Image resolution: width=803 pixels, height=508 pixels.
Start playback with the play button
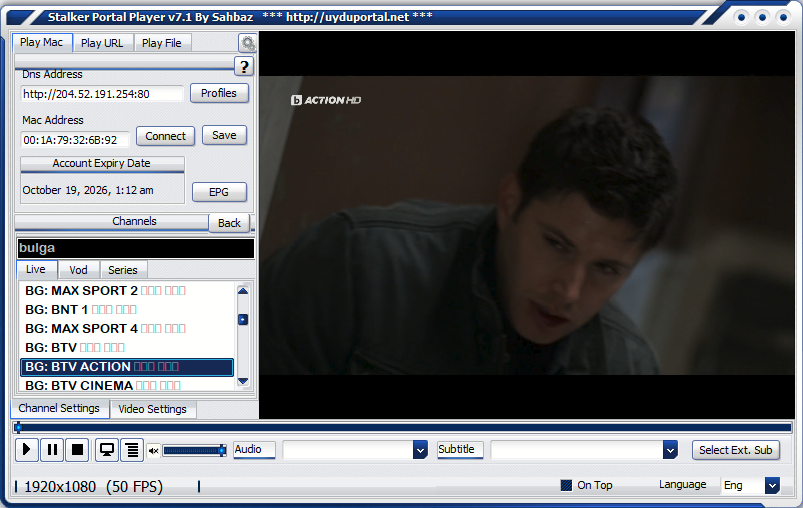pyautogui.click(x=27, y=450)
